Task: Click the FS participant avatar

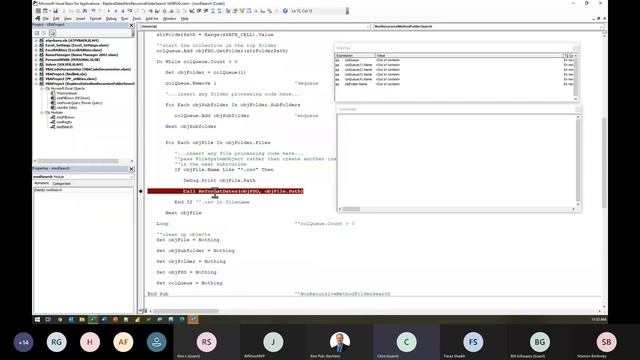Action: (x=473, y=342)
